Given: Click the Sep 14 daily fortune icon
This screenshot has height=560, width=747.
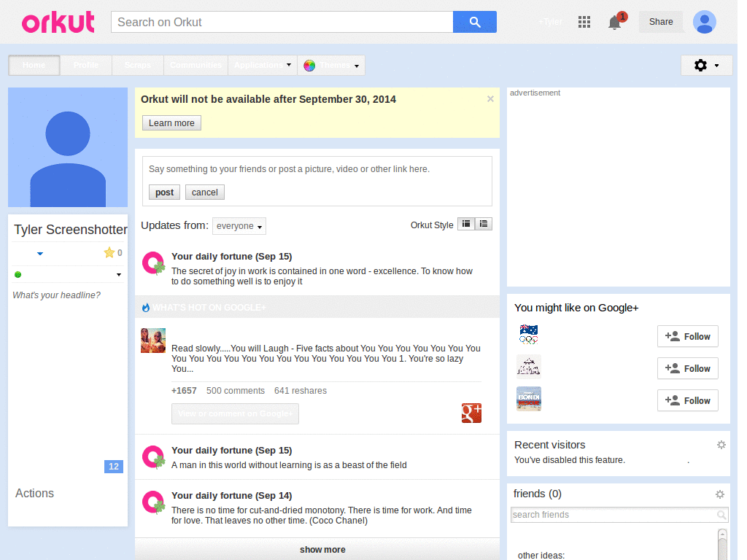Looking at the screenshot, I should pyautogui.click(x=153, y=502).
